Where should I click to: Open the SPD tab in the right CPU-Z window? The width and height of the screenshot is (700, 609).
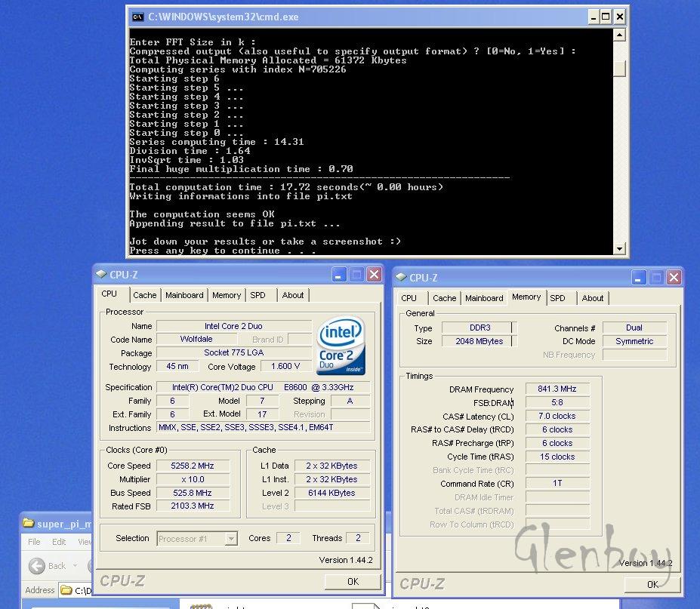coord(557,298)
